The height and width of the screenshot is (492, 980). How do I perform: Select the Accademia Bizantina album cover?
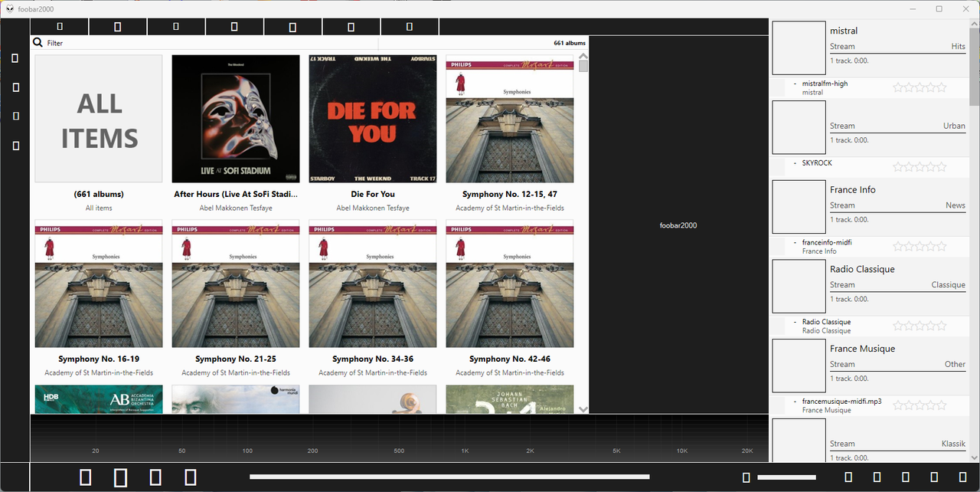99,399
